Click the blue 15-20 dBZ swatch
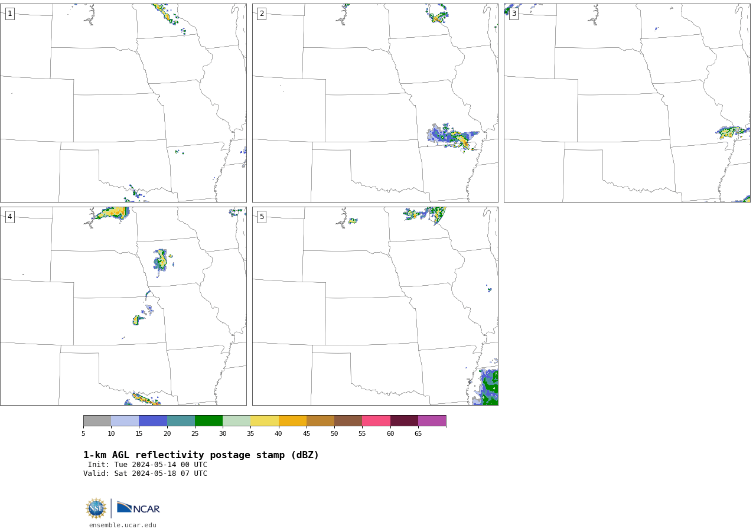Viewport: 756px width, 532px height. [153, 420]
